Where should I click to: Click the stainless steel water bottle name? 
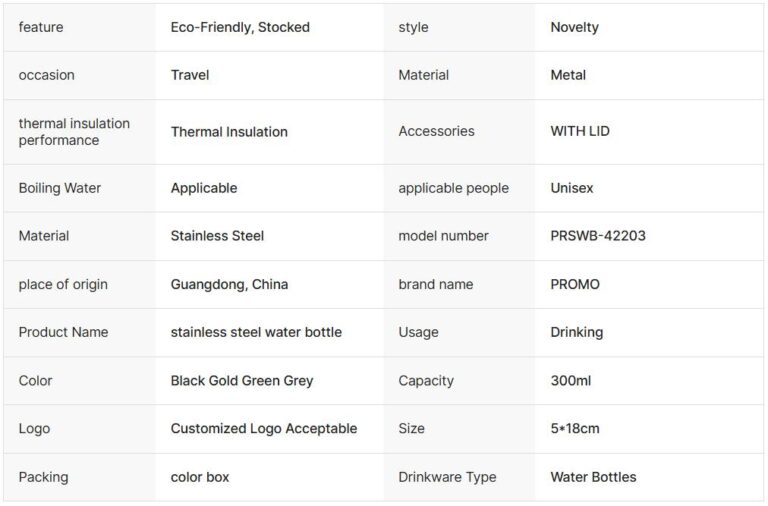coord(256,332)
